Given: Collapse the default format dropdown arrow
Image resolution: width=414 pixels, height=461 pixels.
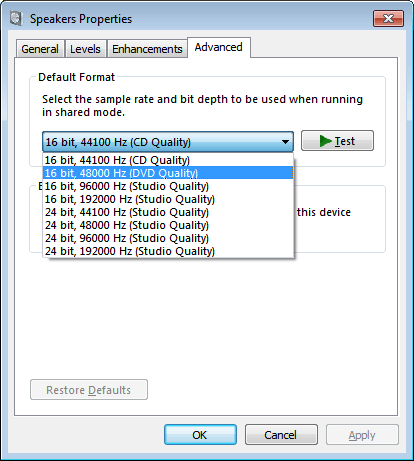Looking at the screenshot, I should click(x=285, y=142).
